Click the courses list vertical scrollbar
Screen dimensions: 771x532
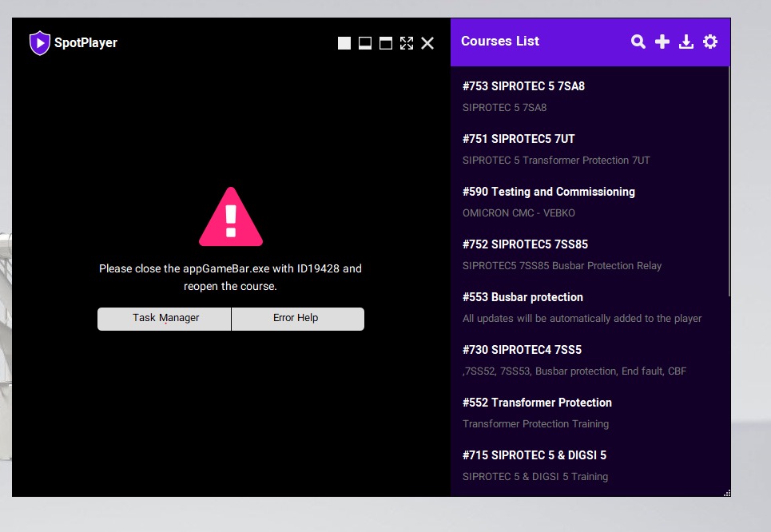pyautogui.click(x=729, y=182)
